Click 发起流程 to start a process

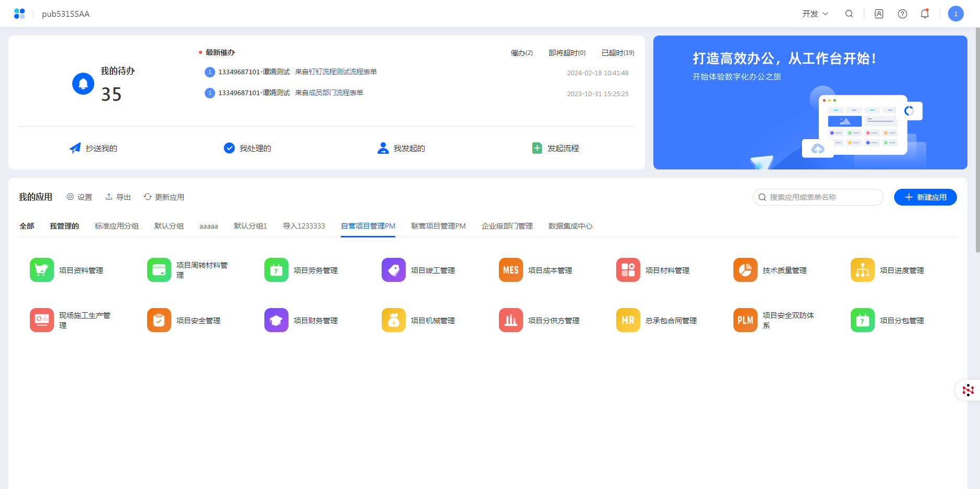(x=555, y=149)
